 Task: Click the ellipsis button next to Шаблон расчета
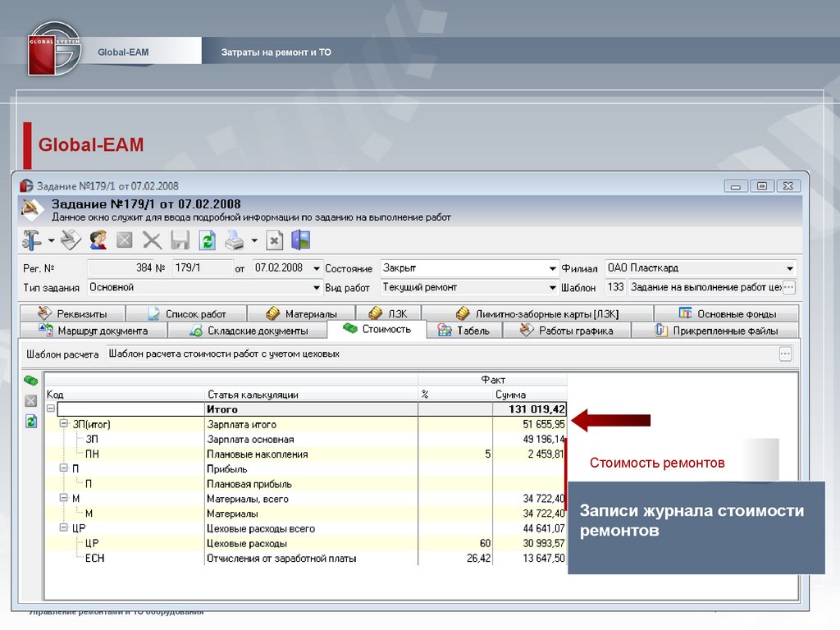point(785,354)
